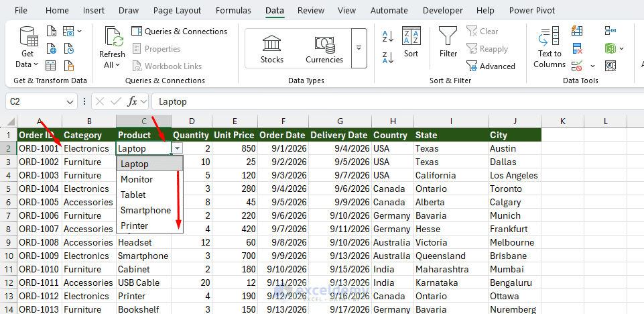
Task: Open the Automate tab
Action: tap(389, 10)
